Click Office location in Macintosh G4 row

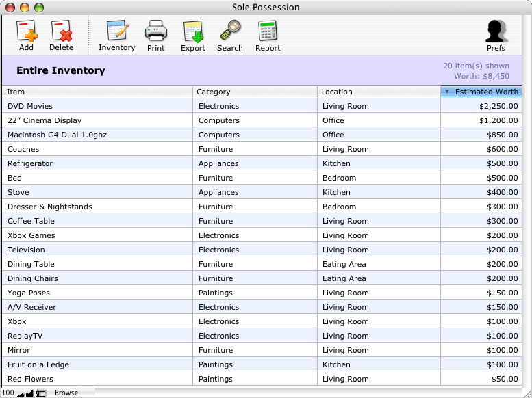point(333,135)
